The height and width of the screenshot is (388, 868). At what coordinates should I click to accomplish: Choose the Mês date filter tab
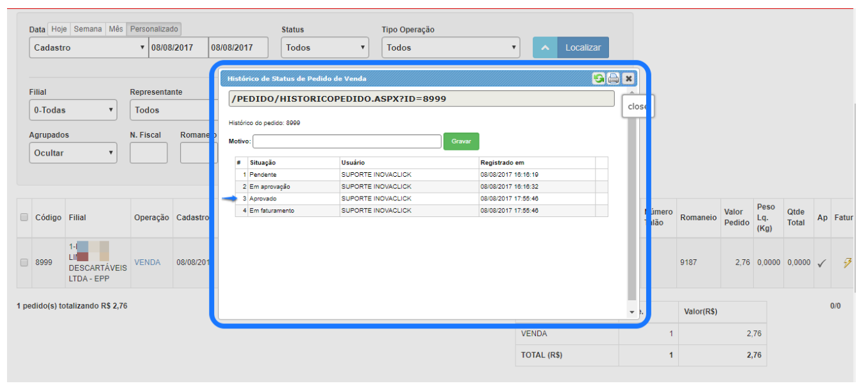click(116, 29)
